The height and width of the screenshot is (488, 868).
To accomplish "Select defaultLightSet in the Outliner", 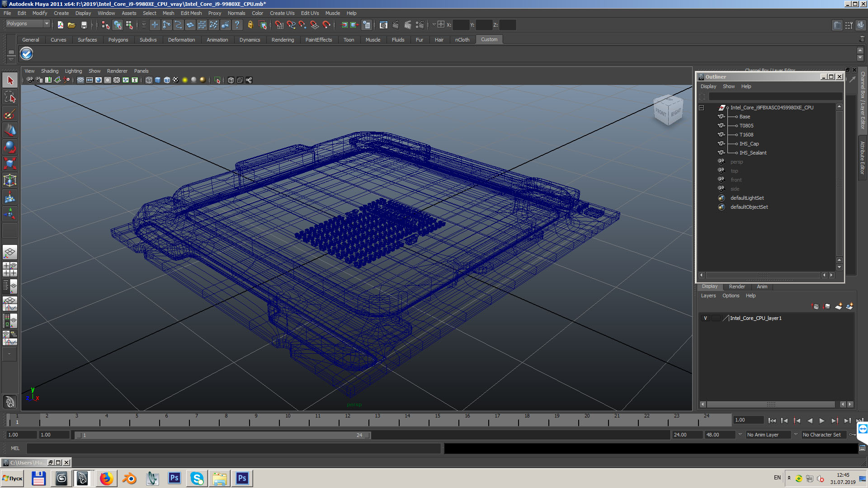I will (x=747, y=198).
